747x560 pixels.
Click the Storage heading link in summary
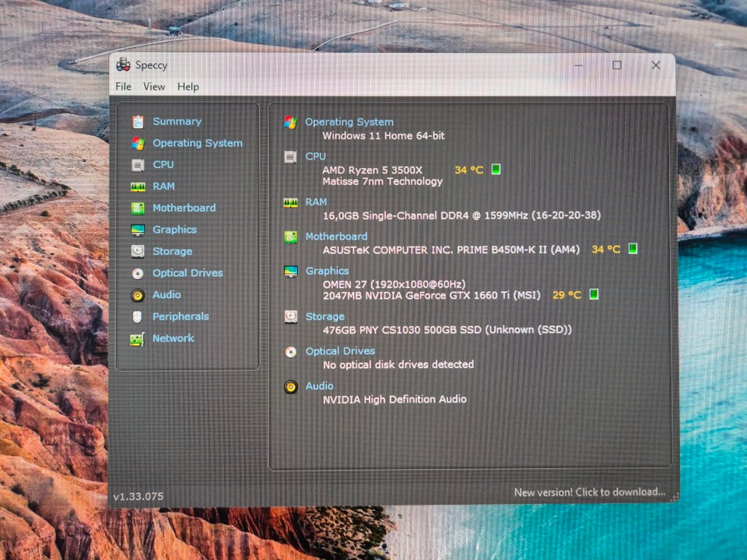point(325,317)
